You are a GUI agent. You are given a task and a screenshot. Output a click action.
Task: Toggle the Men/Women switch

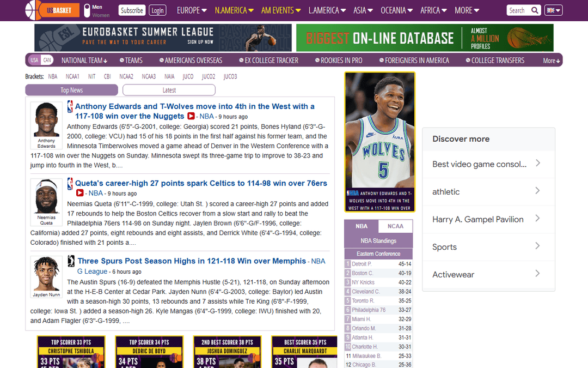click(x=87, y=10)
